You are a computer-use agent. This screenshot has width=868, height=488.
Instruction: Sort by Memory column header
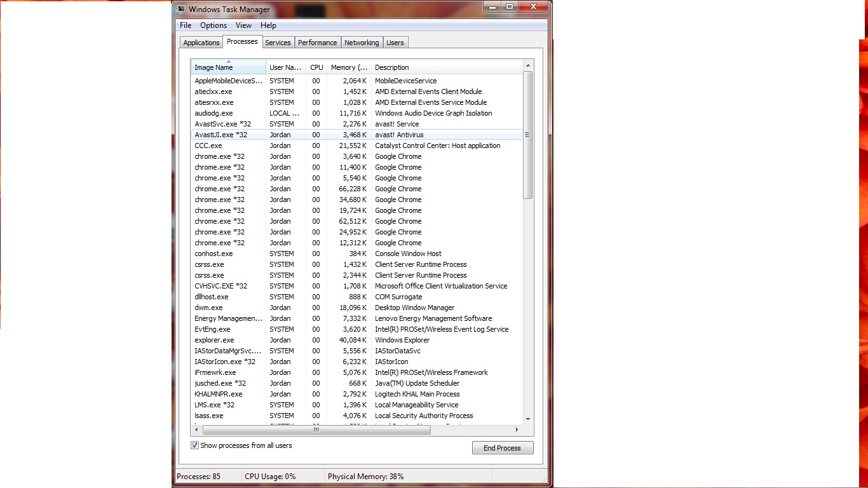(349, 67)
